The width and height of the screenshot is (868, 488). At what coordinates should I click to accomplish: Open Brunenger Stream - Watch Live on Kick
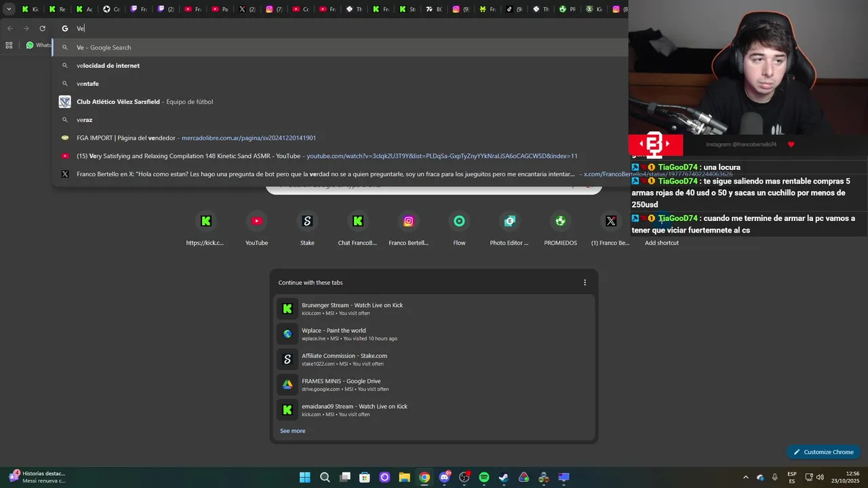pos(434,308)
